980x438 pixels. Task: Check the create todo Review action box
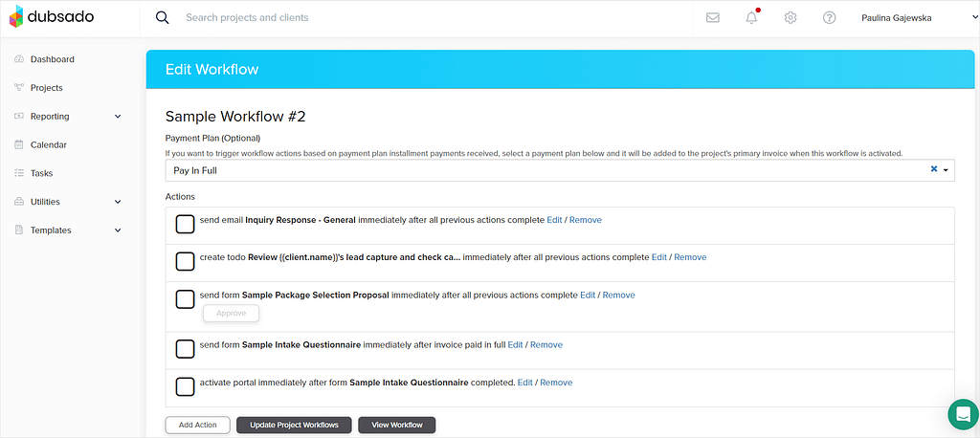point(185,261)
